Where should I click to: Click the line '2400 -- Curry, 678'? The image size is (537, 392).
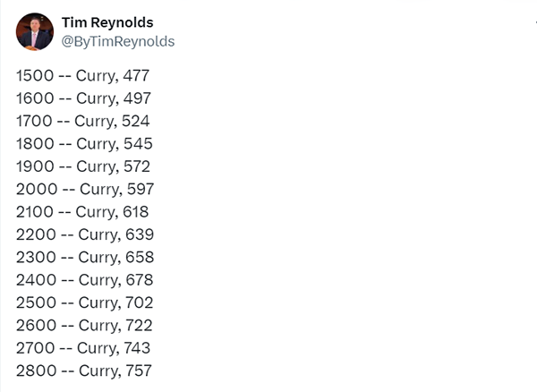(x=85, y=280)
